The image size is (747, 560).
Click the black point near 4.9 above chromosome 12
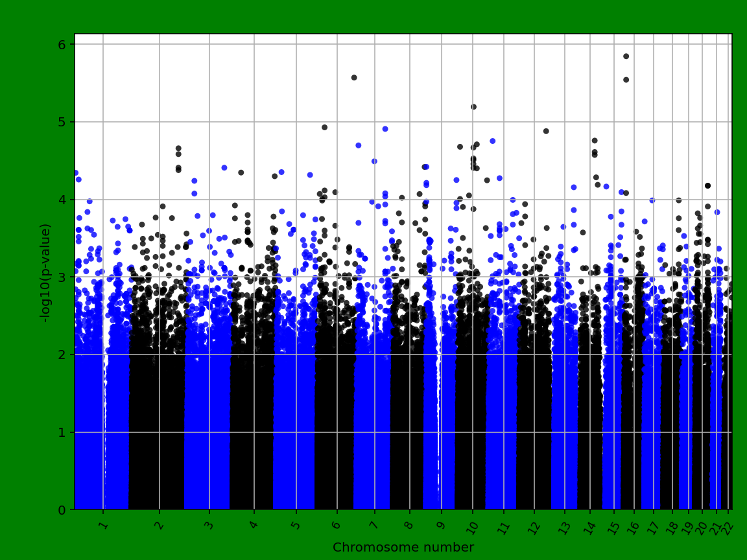tap(546, 131)
